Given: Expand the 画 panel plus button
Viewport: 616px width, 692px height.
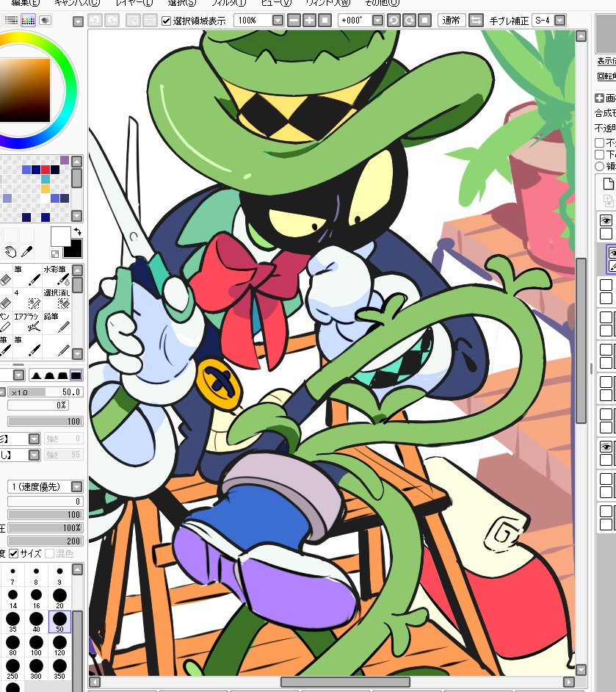Looking at the screenshot, I should point(599,98).
